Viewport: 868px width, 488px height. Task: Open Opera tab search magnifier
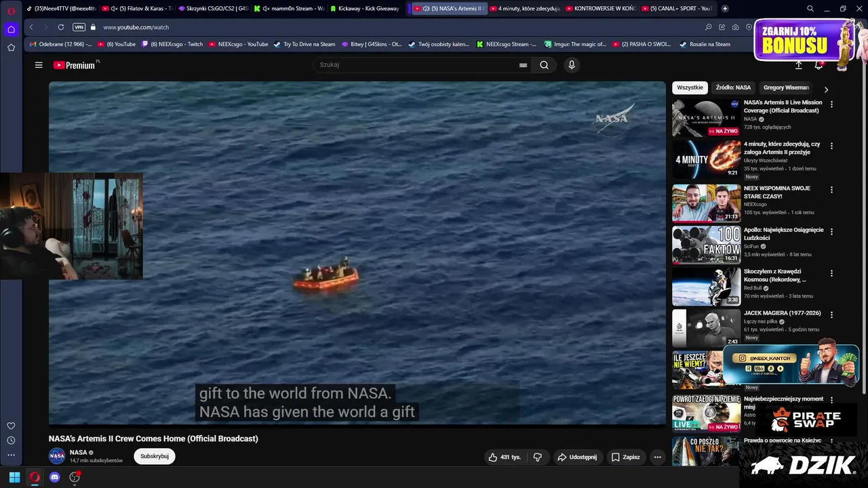pos(810,9)
